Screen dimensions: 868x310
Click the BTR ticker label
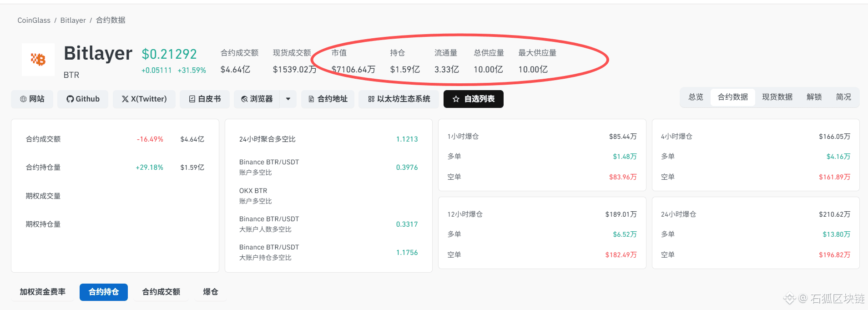[71, 75]
